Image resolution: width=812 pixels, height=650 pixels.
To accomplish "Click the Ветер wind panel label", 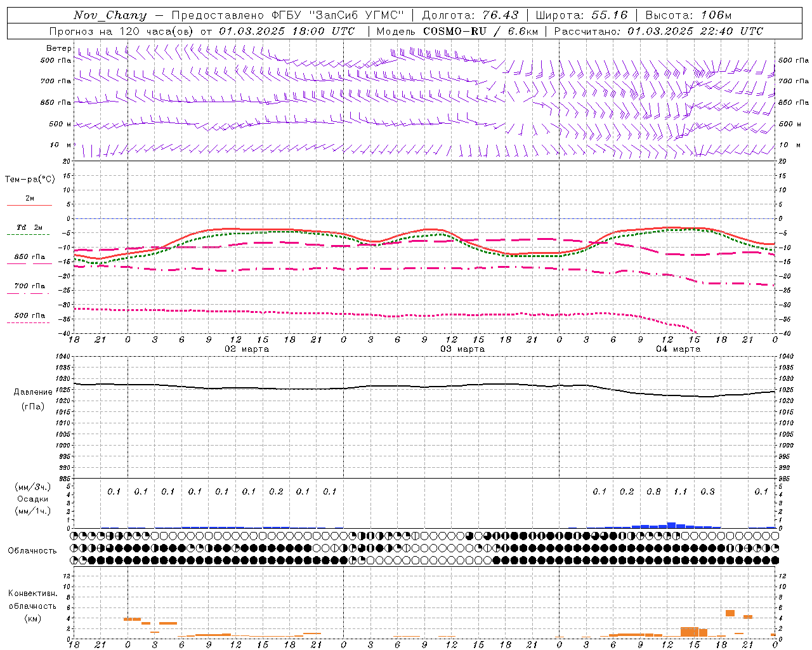I will pos(58,48).
